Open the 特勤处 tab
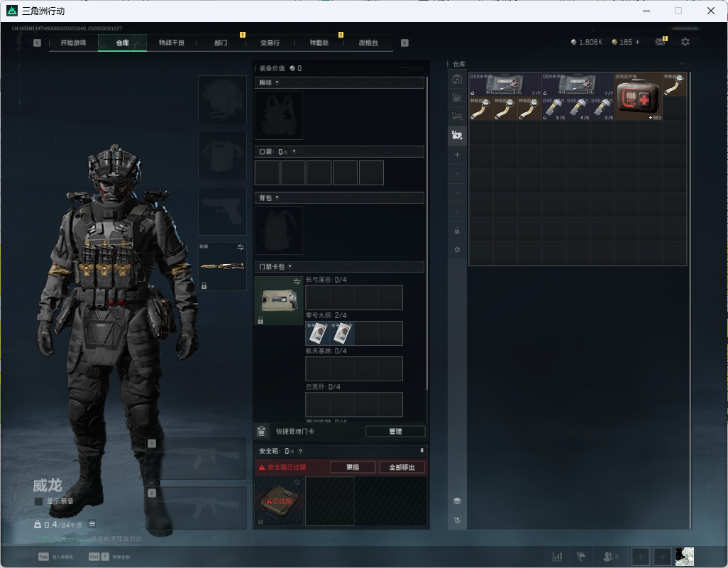 (319, 43)
